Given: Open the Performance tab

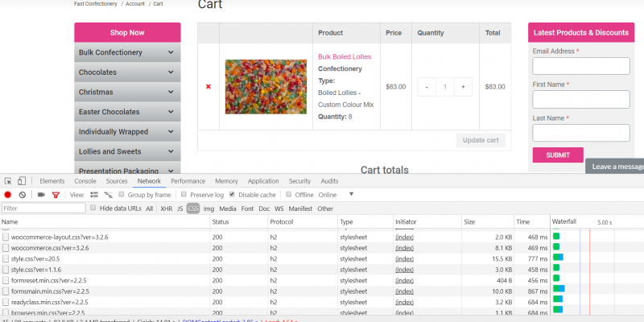Looking at the screenshot, I should click(188, 181).
